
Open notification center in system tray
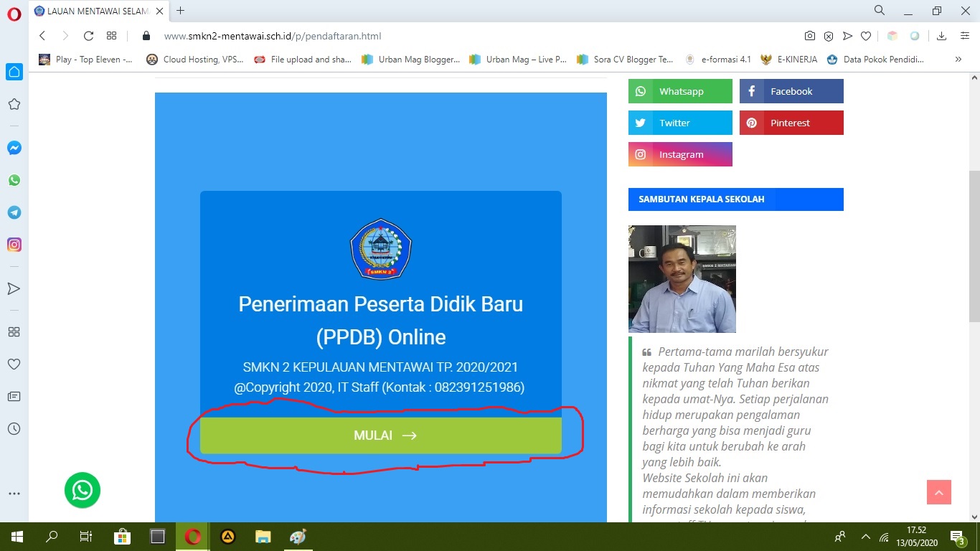958,536
